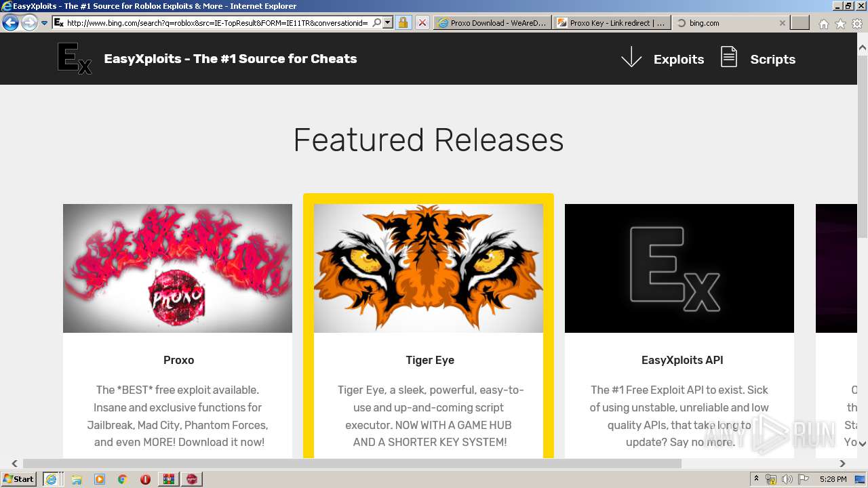Image resolution: width=868 pixels, height=488 pixels.
Task: Open the Scripts navigation link
Action: 773,60
